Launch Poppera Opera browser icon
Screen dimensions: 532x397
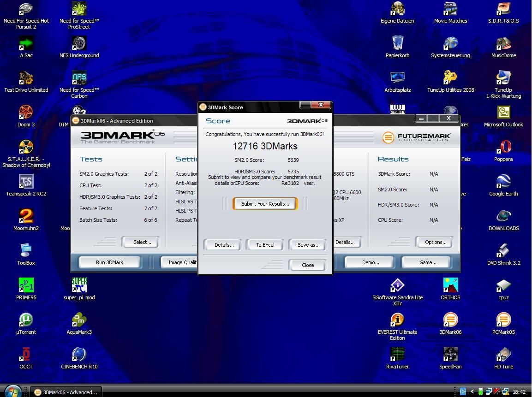coord(503,150)
